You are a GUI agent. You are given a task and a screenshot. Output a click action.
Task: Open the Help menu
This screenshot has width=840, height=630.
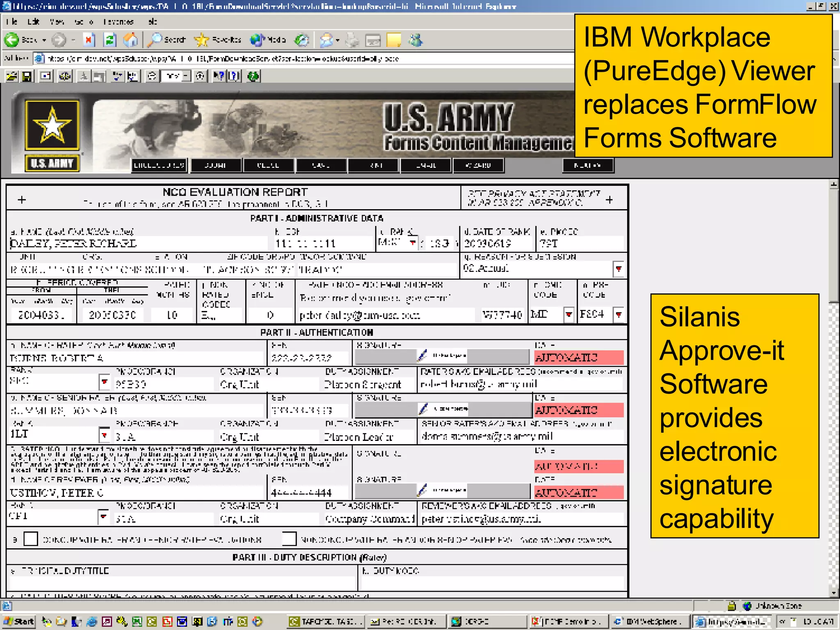[153, 22]
